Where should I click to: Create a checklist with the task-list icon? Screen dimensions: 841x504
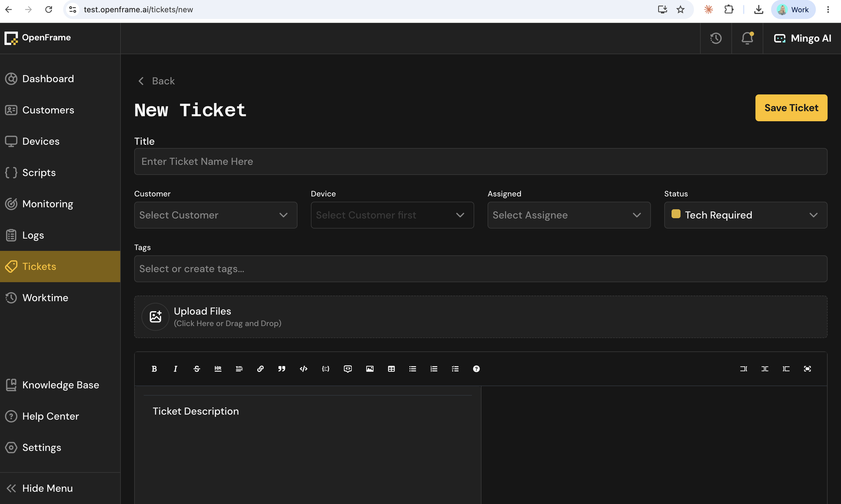(x=455, y=369)
